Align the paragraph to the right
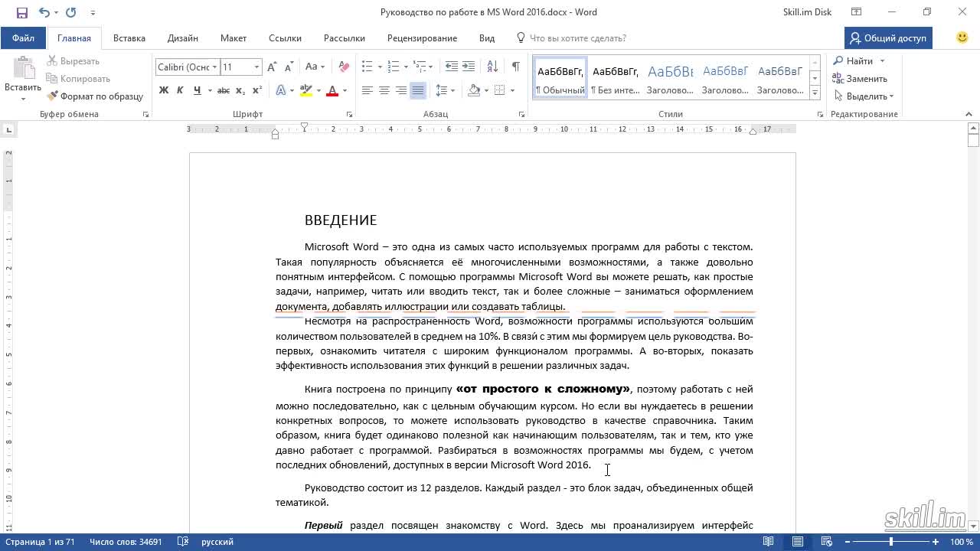This screenshot has height=551, width=980. click(x=400, y=90)
